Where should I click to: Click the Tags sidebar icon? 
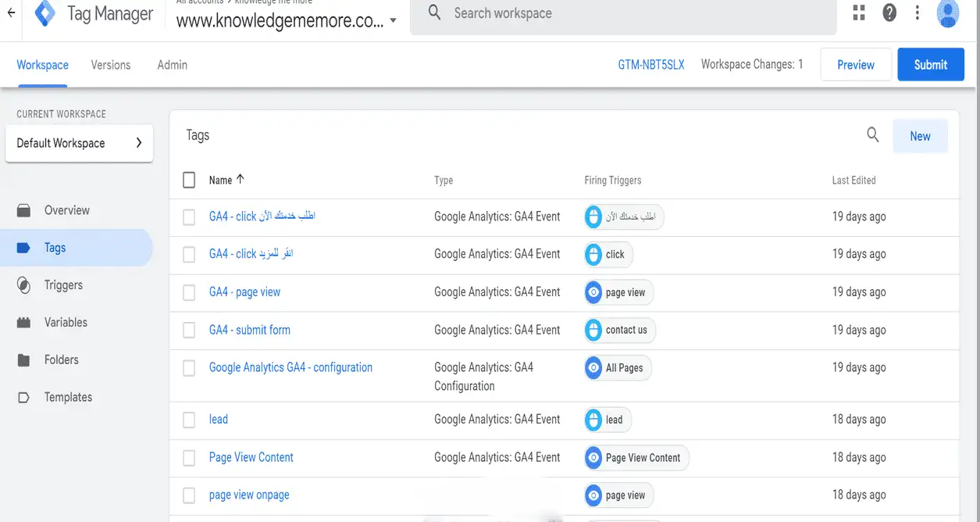[24, 248]
